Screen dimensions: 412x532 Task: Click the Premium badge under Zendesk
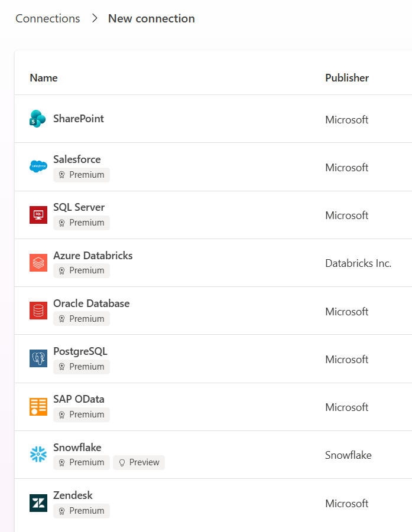point(82,511)
